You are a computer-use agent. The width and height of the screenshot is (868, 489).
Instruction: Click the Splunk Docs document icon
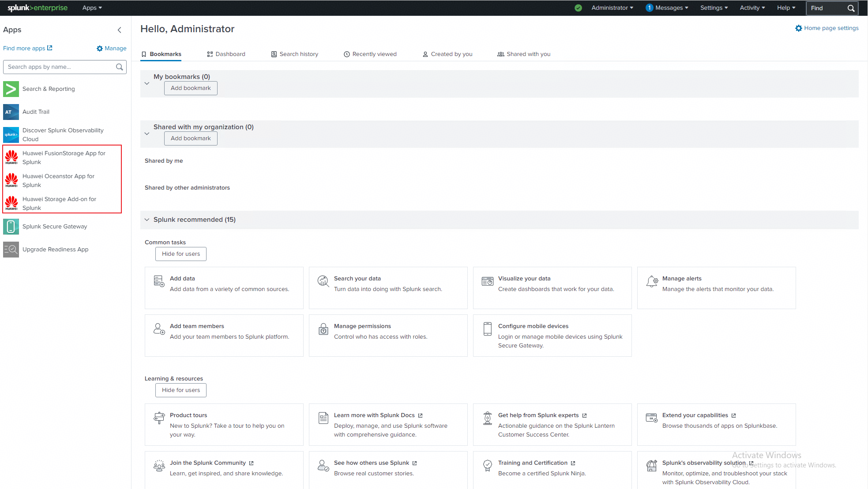(x=323, y=418)
